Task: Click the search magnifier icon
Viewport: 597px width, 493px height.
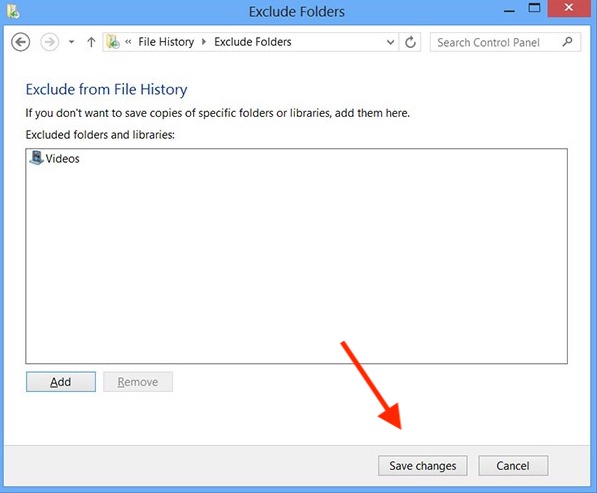Action: [567, 41]
